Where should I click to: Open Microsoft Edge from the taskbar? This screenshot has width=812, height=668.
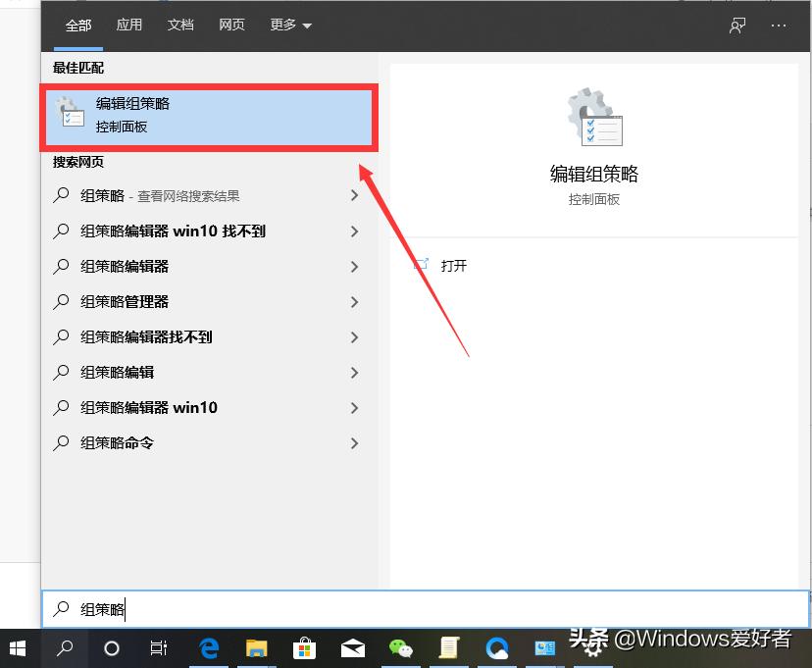pos(209,648)
